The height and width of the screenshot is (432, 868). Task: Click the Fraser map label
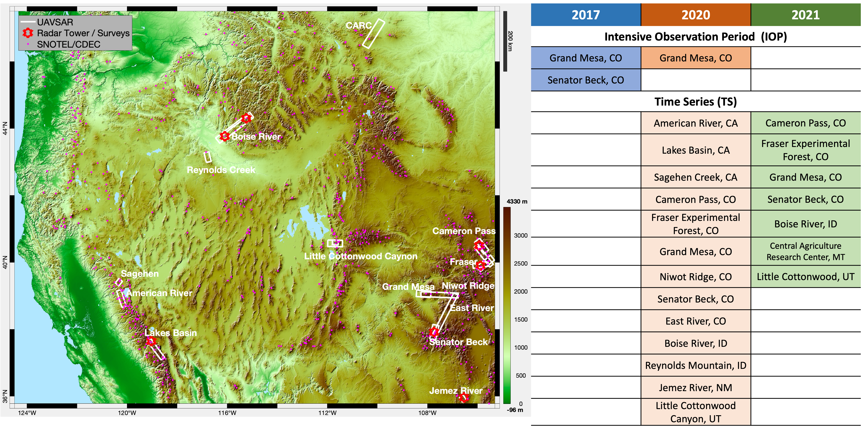[x=464, y=261]
